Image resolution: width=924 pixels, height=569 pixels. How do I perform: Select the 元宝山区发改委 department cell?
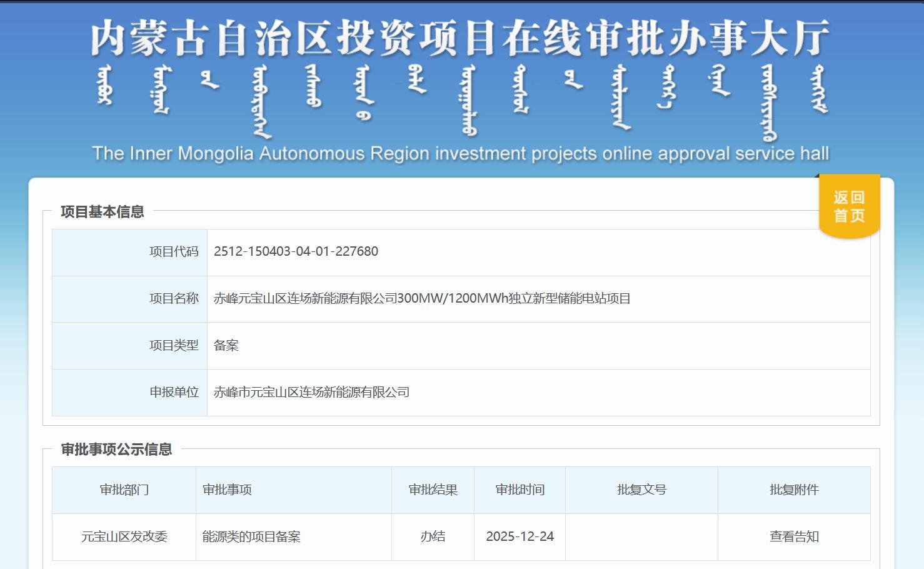[124, 536]
